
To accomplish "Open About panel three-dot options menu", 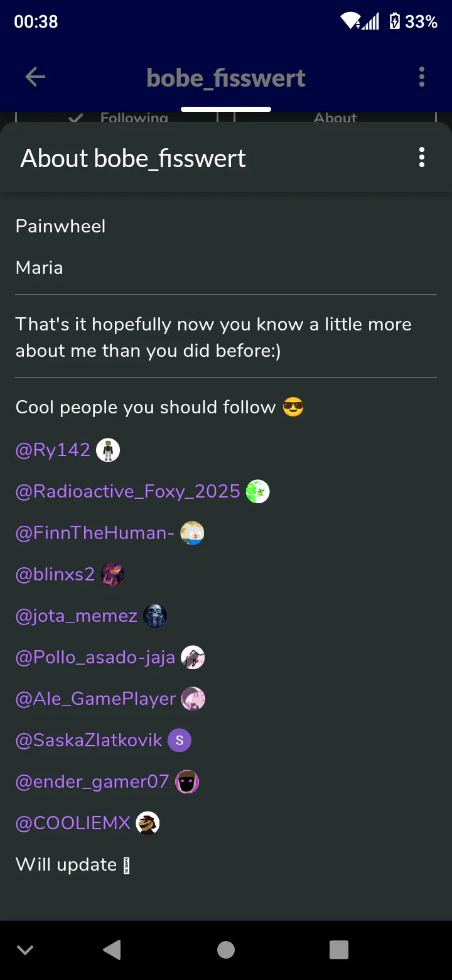I will (x=422, y=158).
